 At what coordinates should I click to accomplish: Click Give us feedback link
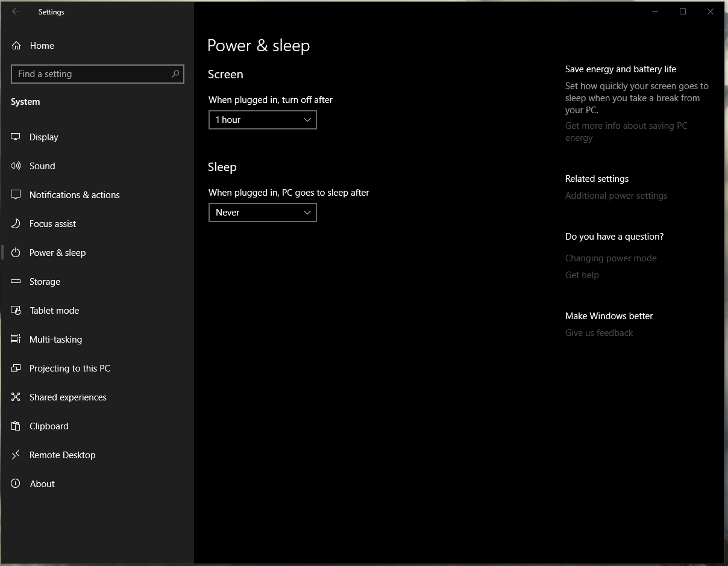(599, 333)
